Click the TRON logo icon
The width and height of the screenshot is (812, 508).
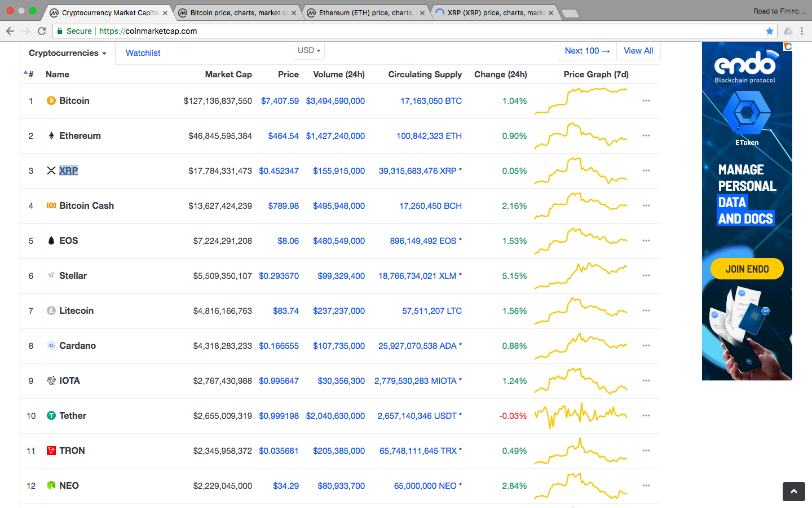[x=51, y=451]
